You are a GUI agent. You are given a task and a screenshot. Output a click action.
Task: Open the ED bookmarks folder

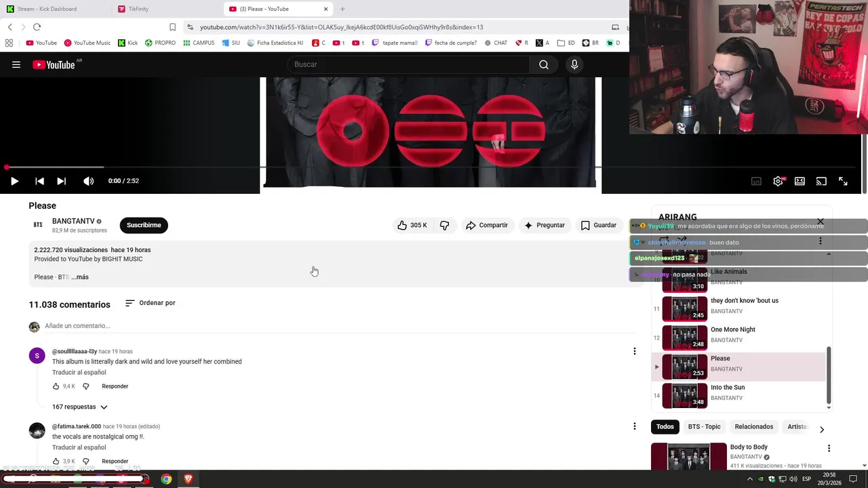566,43
